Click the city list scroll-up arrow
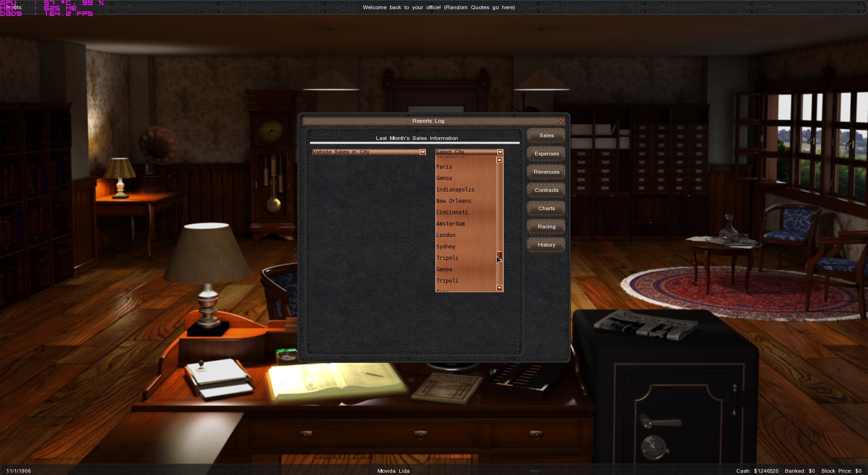The image size is (868, 475). [x=499, y=160]
